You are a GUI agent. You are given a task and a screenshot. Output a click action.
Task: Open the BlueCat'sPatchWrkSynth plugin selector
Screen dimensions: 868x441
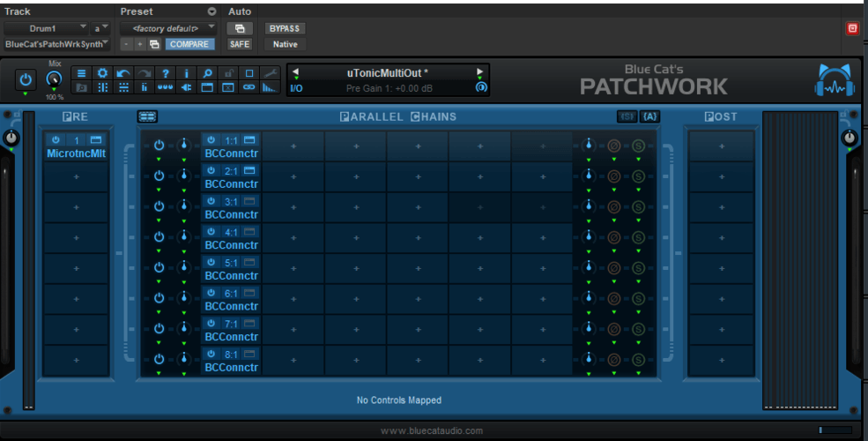click(x=57, y=44)
